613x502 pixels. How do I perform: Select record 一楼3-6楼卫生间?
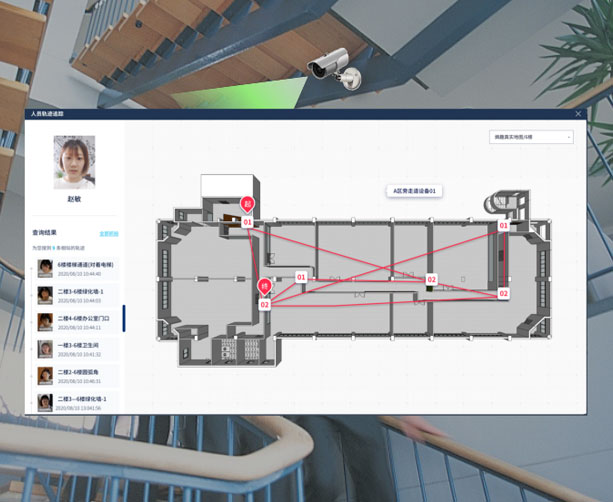(x=76, y=349)
